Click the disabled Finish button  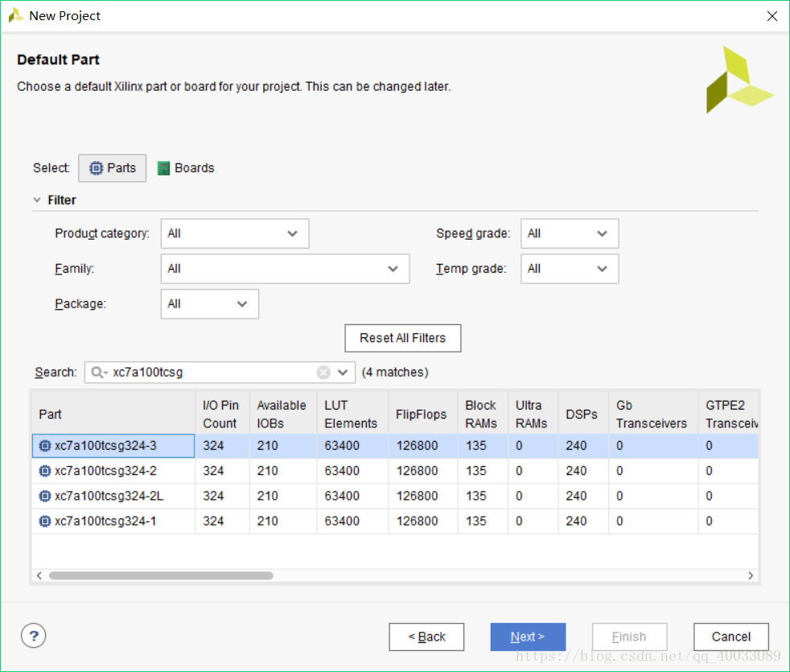click(x=629, y=637)
